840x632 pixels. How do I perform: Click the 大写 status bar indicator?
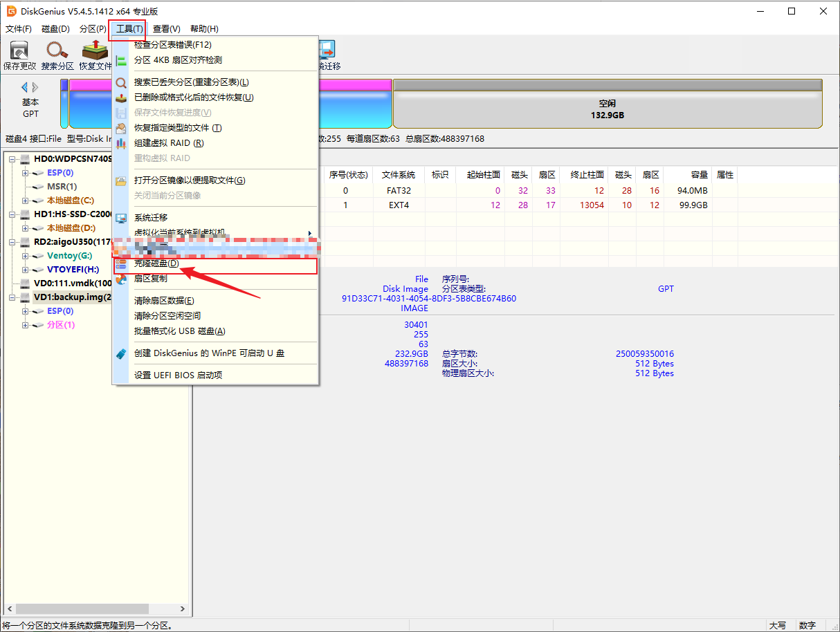[x=778, y=625]
